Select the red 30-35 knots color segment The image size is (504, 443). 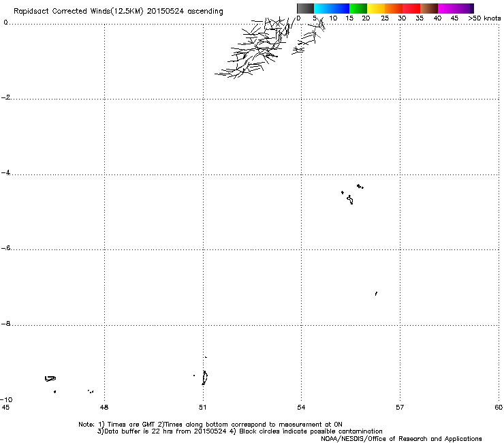411,8
